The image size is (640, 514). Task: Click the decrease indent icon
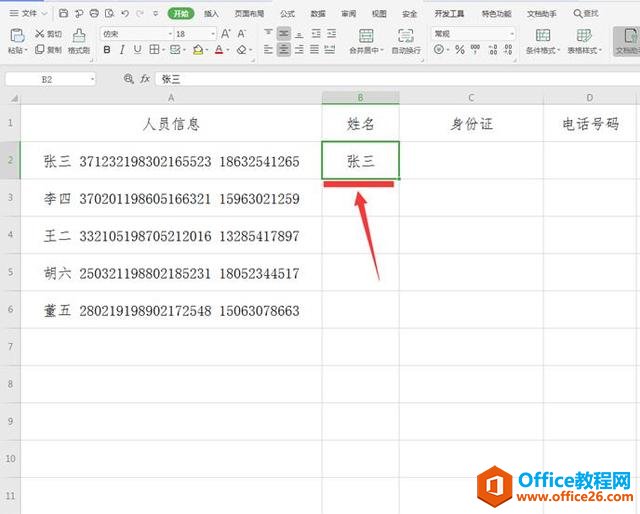[316, 33]
